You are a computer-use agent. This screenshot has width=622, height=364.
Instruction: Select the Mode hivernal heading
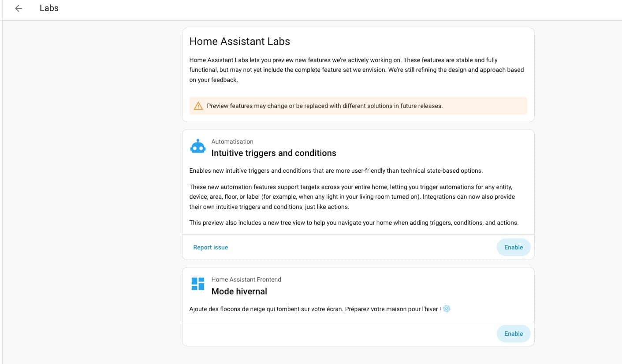(239, 291)
